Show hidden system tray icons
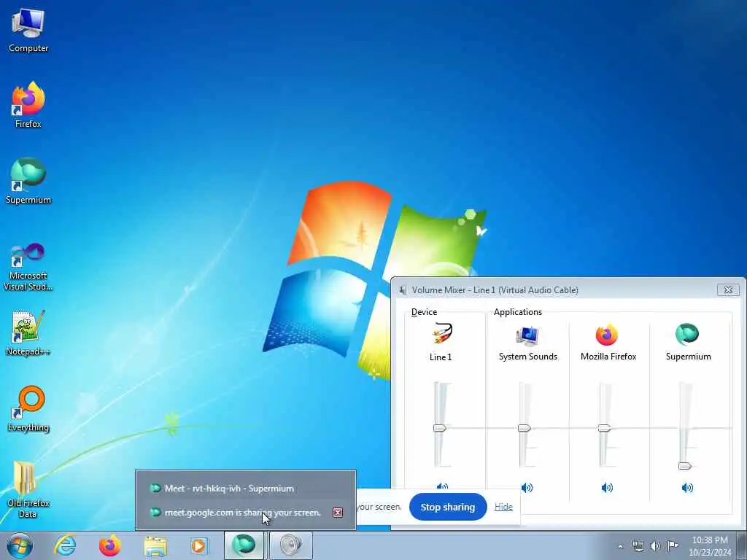The width and height of the screenshot is (747, 560). click(620, 546)
